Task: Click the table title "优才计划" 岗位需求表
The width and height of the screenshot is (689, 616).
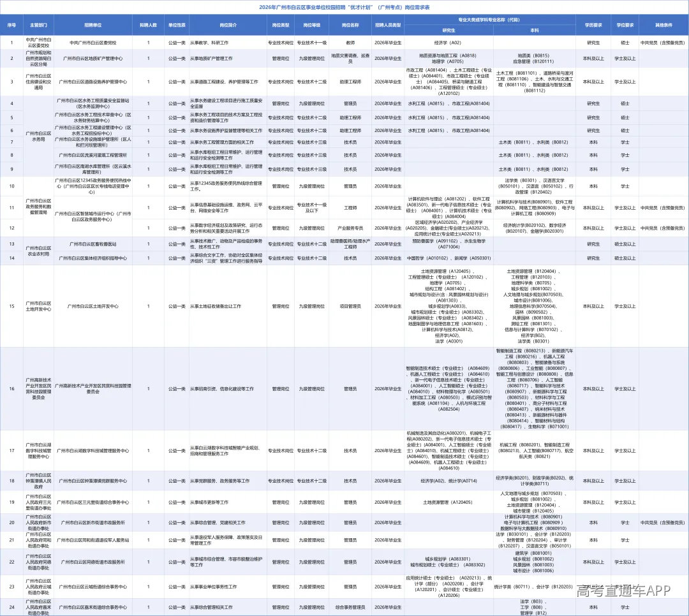Action: coord(344,7)
